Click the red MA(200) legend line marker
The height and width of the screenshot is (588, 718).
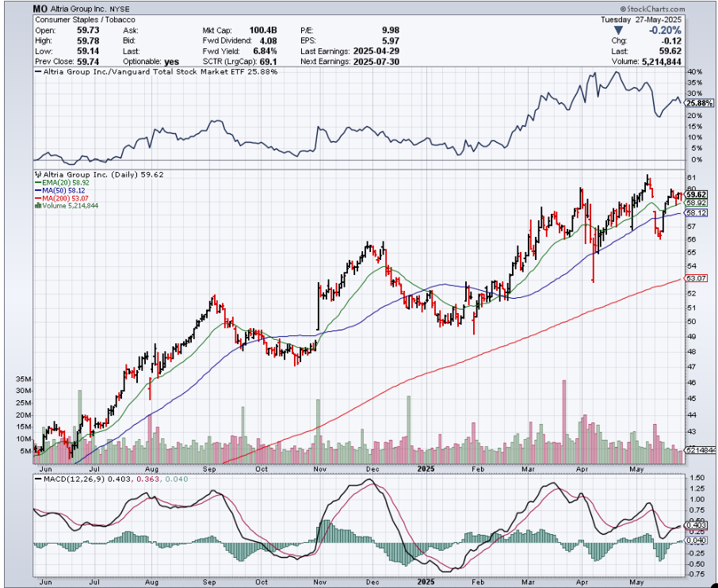coord(38,198)
